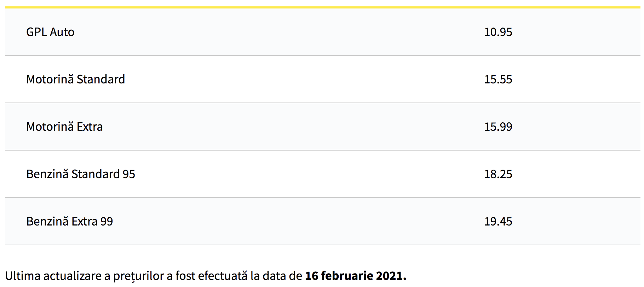This screenshot has width=644, height=287.
Task: Click the number 99 in the gasoline label
Action: pyautogui.click(x=107, y=222)
